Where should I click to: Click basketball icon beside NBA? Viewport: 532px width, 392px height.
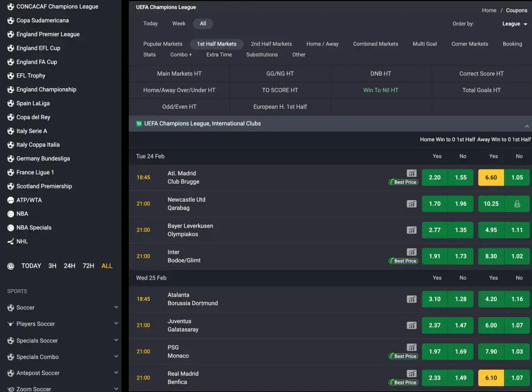(x=11, y=214)
